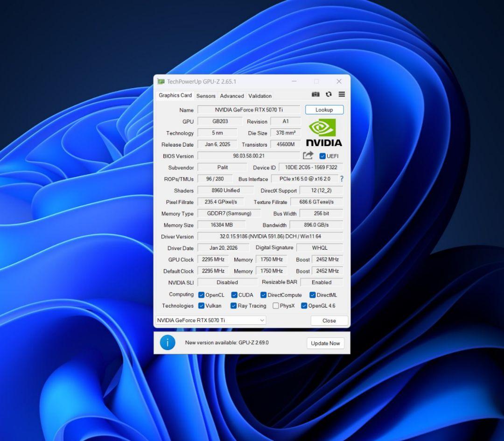Viewport: 504px width, 441px height.
Task: Click the Subvendor value Palit
Action: coord(223,167)
